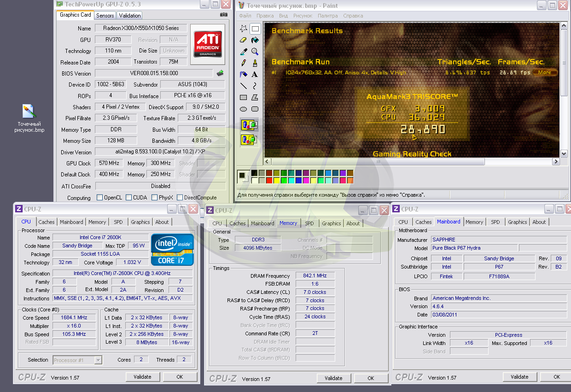Check the PhysX checkbox

(x=154, y=198)
